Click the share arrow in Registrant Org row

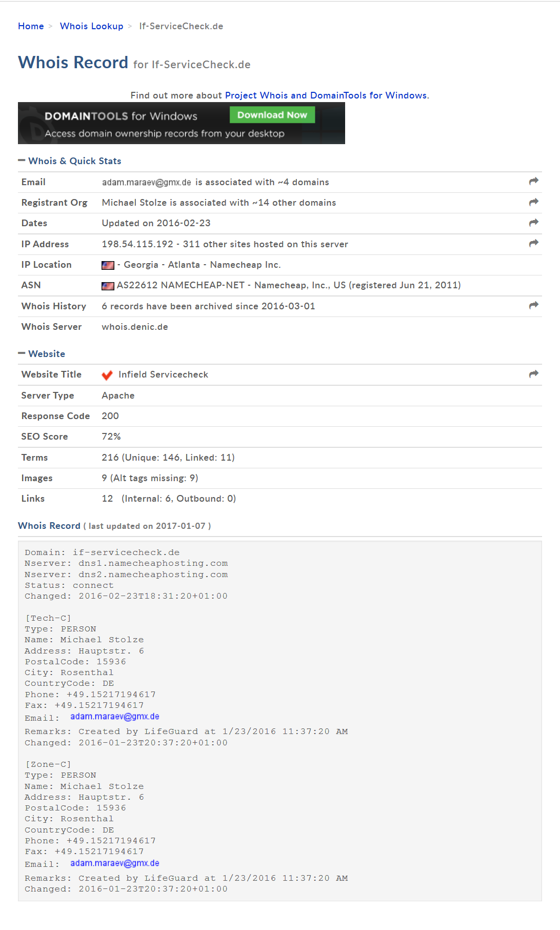coord(534,202)
